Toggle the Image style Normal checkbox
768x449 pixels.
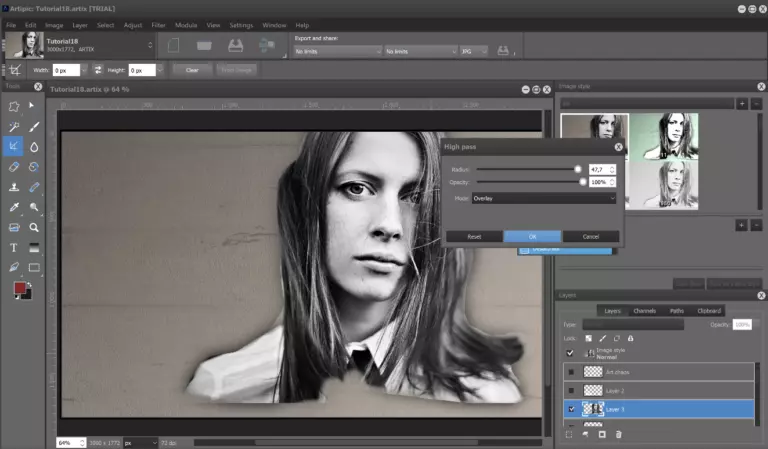(570, 352)
